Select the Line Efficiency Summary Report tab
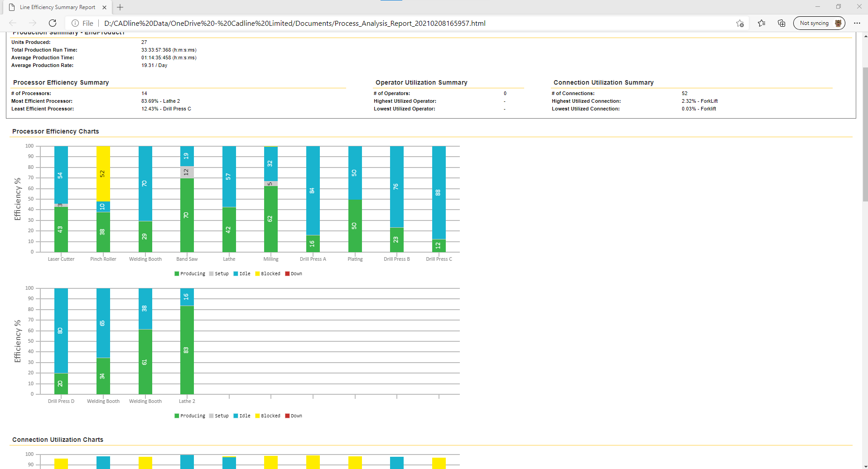868x469 pixels. [57, 7]
